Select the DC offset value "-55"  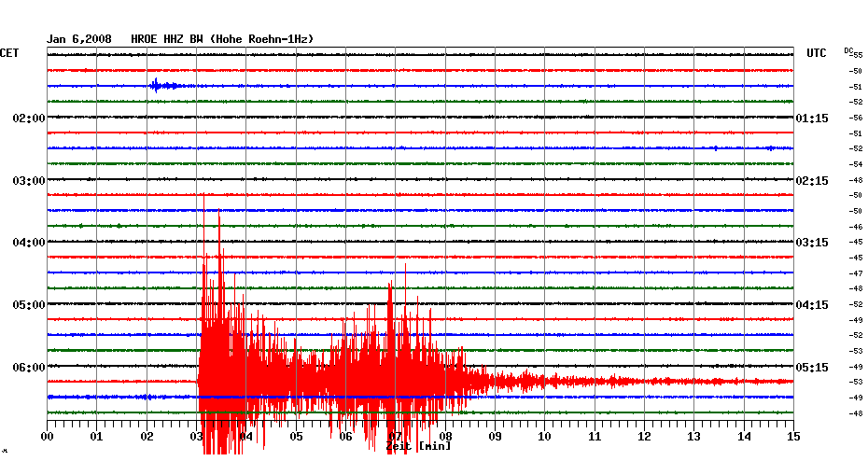[x=856, y=55]
